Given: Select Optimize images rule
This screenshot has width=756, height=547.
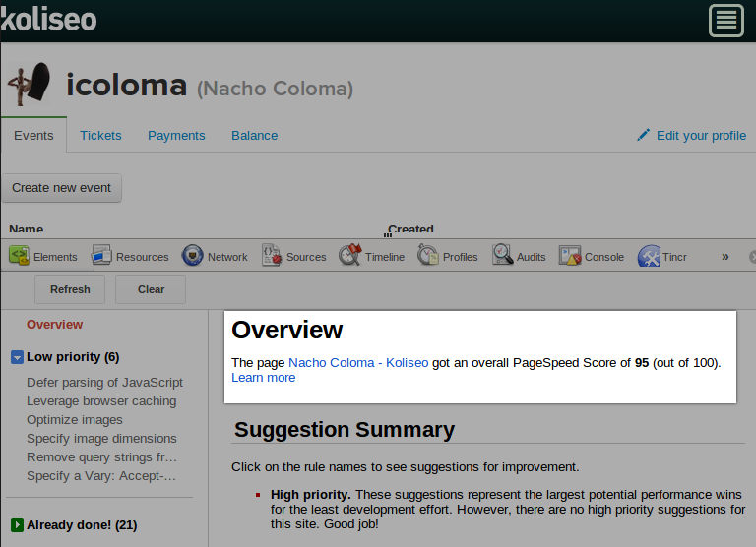Looking at the screenshot, I should click(x=75, y=420).
